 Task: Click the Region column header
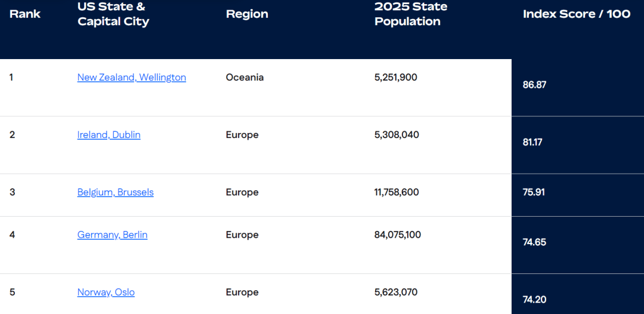point(247,14)
